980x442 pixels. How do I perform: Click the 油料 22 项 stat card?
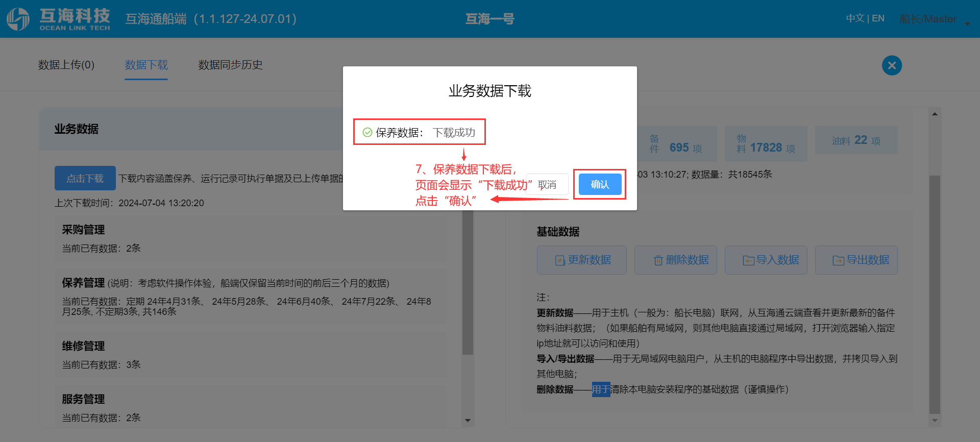pos(856,140)
